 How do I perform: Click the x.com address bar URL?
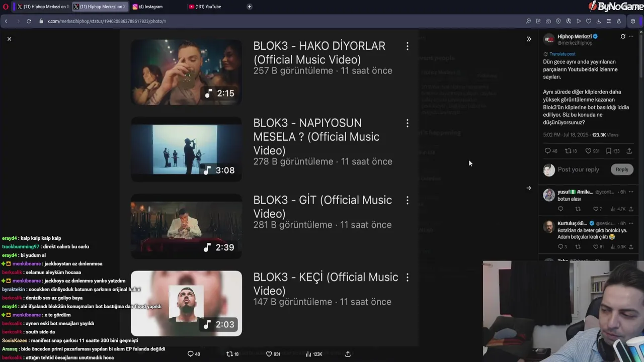coord(107,21)
